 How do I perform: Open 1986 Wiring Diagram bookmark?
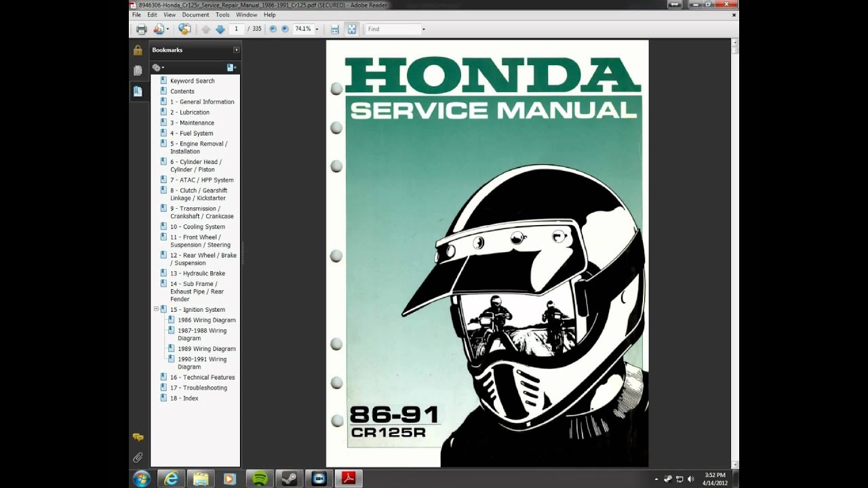click(207, 321)
